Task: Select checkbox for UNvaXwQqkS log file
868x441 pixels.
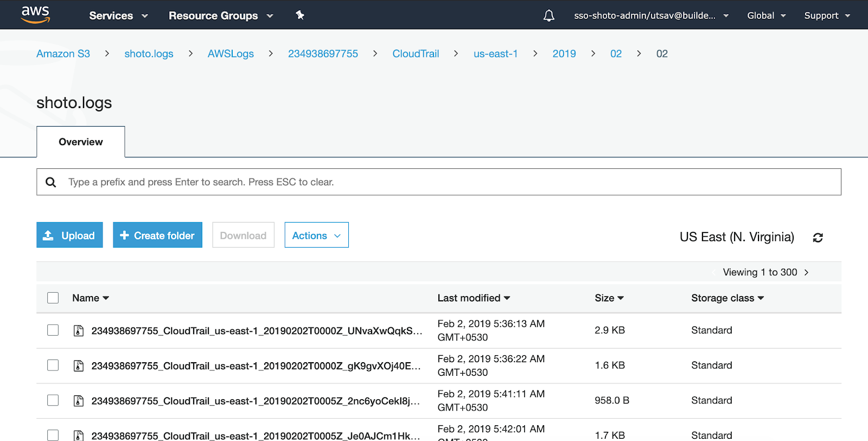Action: 53,330
